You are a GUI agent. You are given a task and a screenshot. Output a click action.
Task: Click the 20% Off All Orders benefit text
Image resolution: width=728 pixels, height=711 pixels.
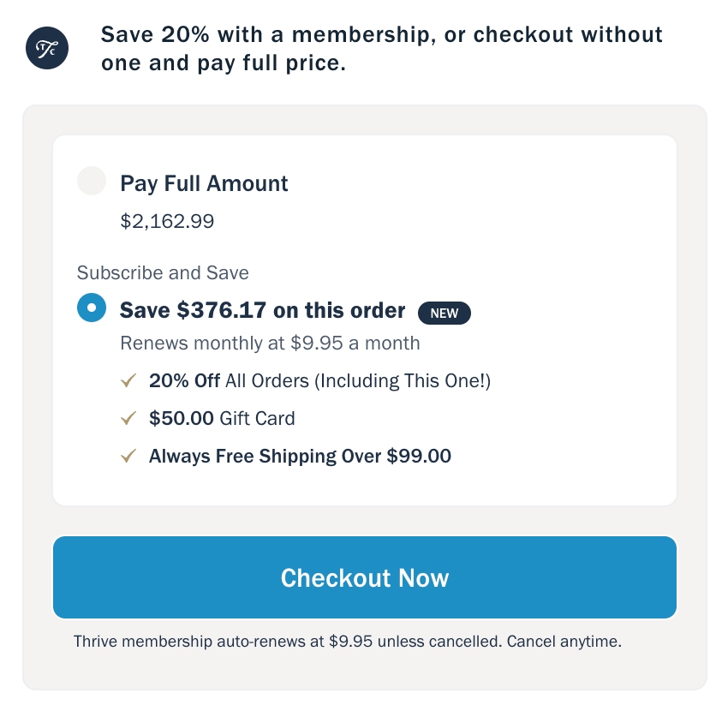(x=319, y=381)
